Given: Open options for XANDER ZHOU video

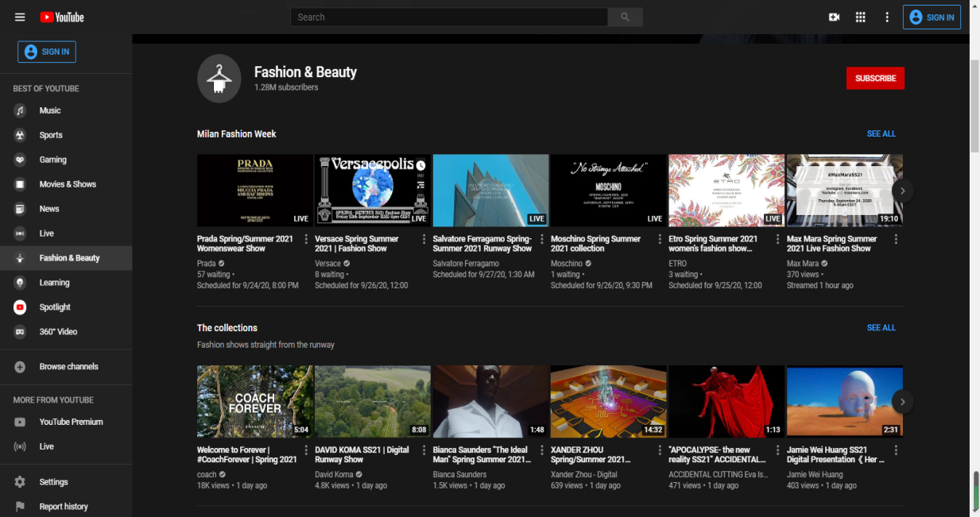Looking at the screenshot, I should 660,450.
